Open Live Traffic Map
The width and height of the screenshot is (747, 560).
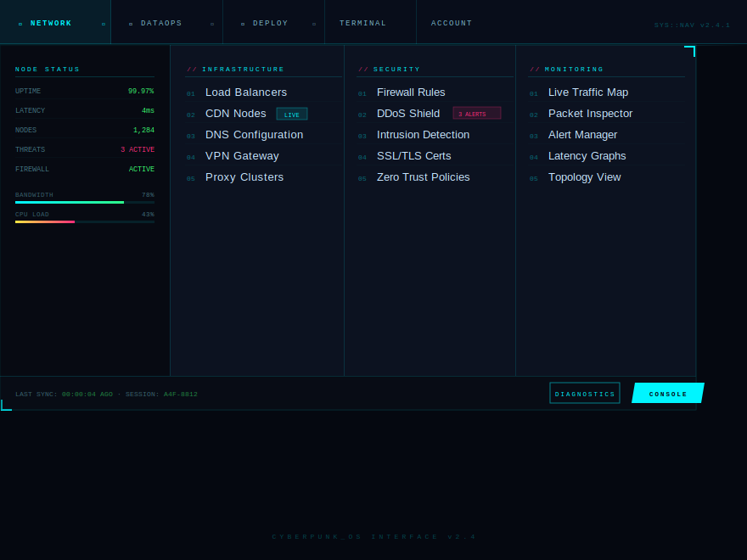(x=606, y=92)
